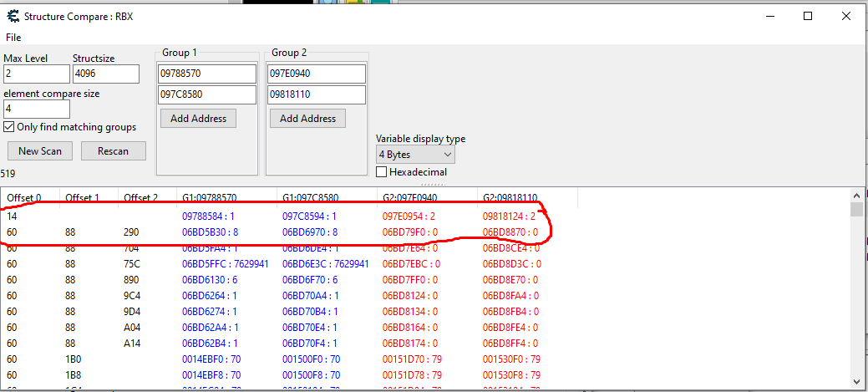868x392 pixels.
Task: Click value 097C8594 : 1
Action: point(309,216)
